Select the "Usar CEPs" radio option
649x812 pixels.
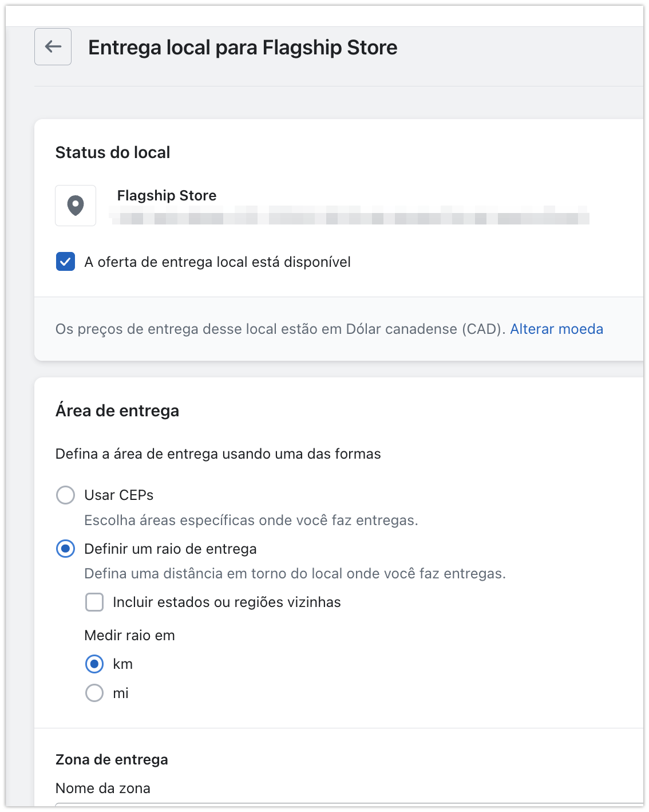(x=65, y=495)
